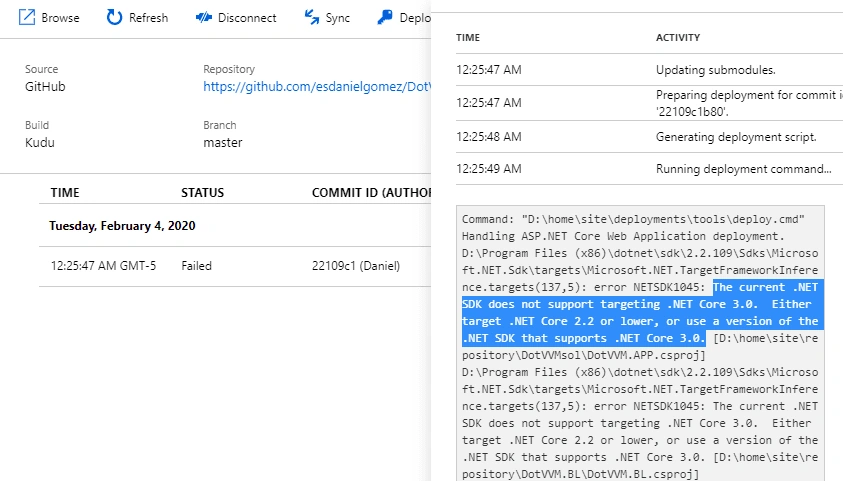Click the master branch value
The height and width of the screenshot is (481, 843).
click(223, 142)
